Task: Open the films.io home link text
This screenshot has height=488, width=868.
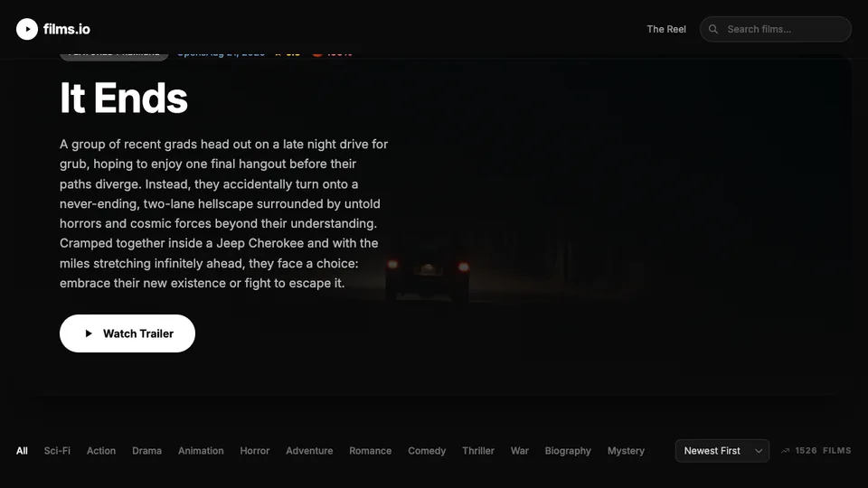Action: tap(66, 29)
